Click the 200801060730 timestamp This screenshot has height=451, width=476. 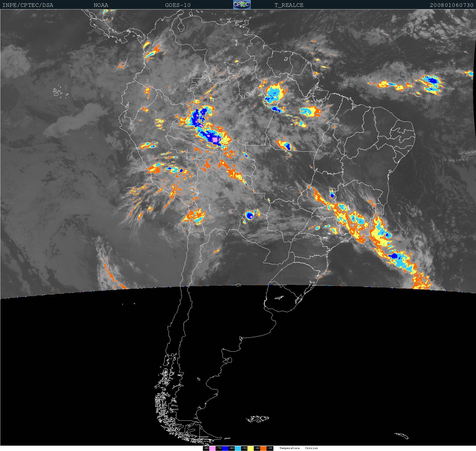tap(452, 5)
